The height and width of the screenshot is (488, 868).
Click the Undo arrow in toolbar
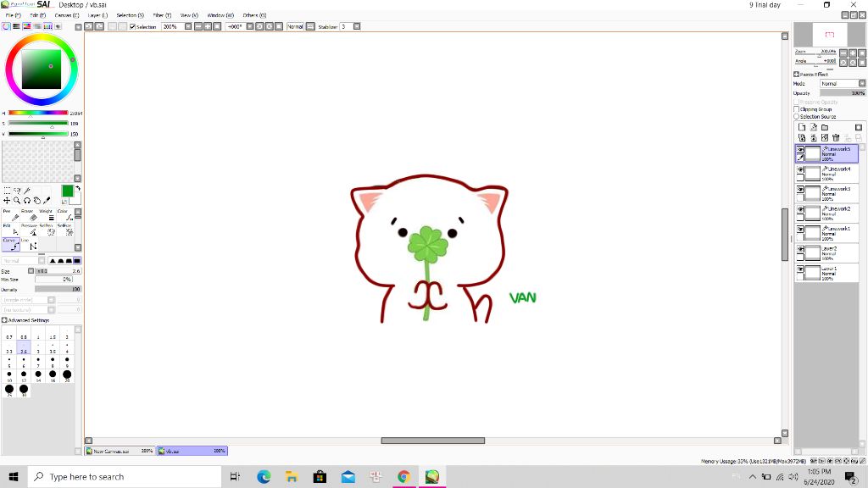tap(88, 26)
